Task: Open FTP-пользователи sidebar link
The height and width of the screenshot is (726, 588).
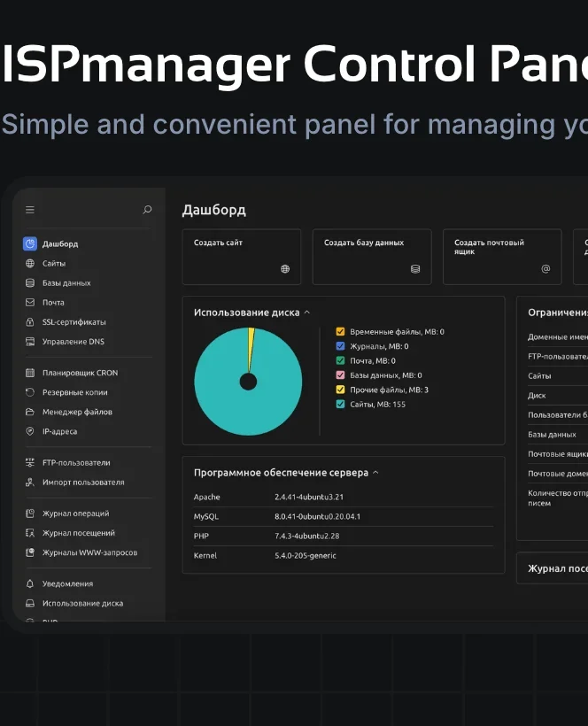Action: point(76,462)
